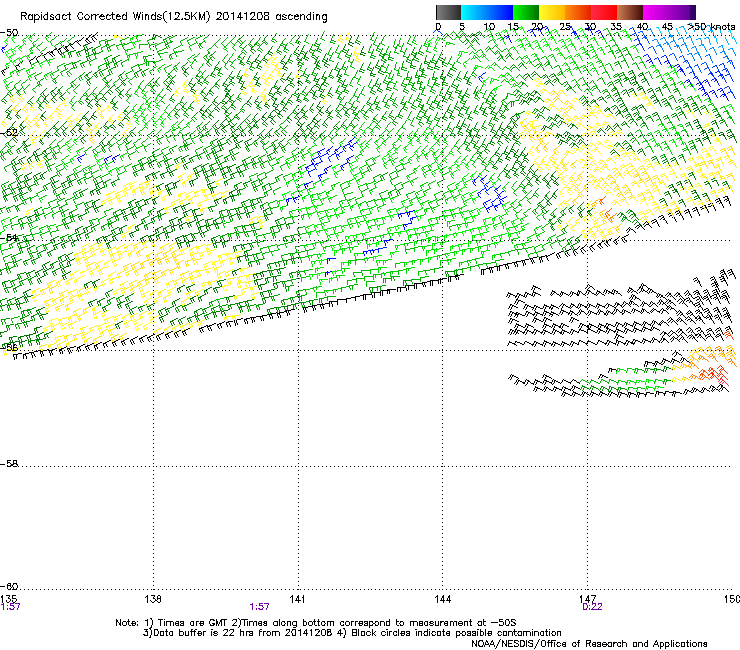740x650 pixels.
Task: Click the gray 0-5 knots color swatch
Action: [448, 12]
